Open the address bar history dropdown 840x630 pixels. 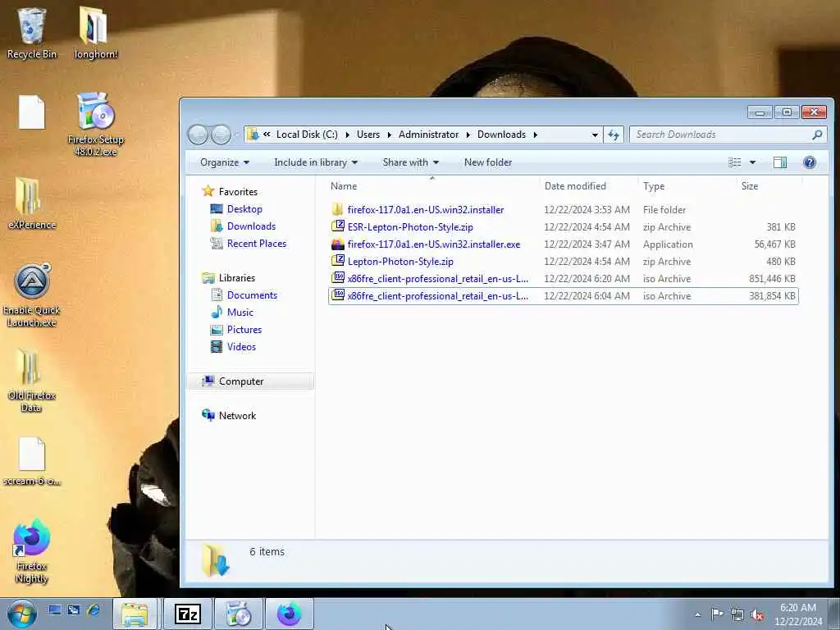pos(595,135)
